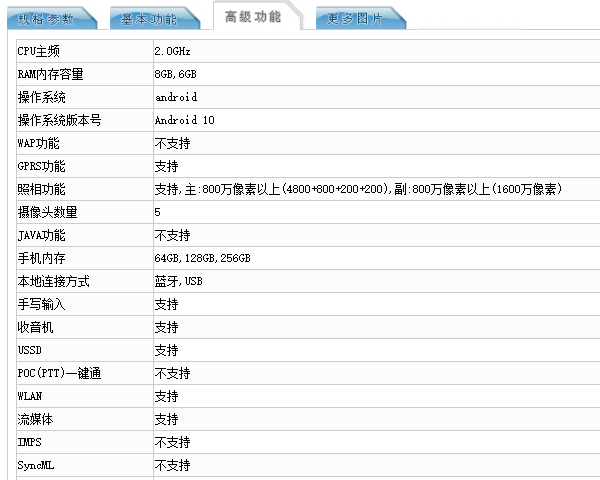This screenshot has height=480, width=600.
Task: Click the 操作系统 label cell
Action: 85,97
